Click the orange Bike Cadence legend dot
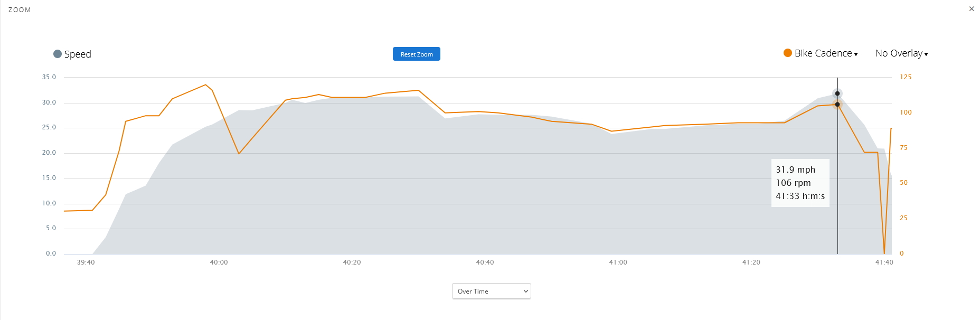 coord(788,53)
